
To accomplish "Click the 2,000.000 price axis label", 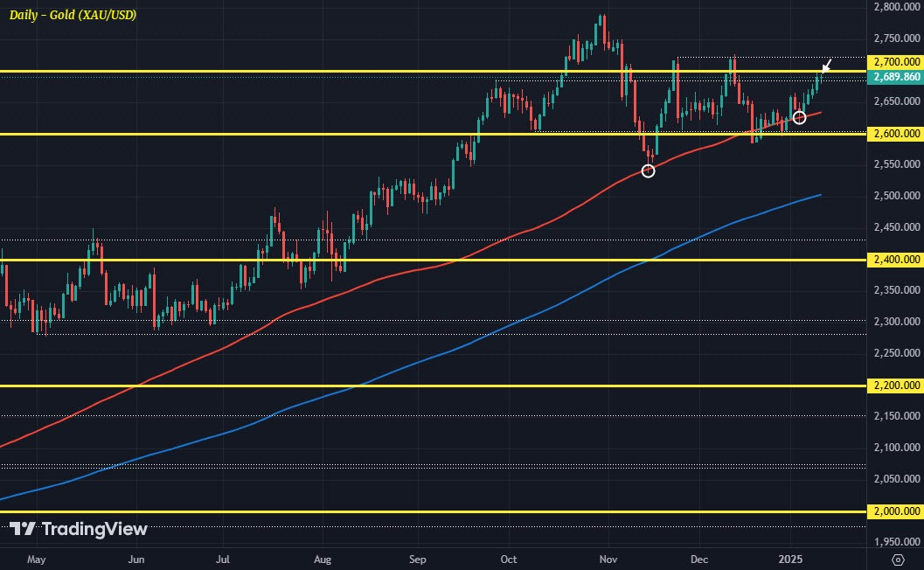I will pos(895,511).
